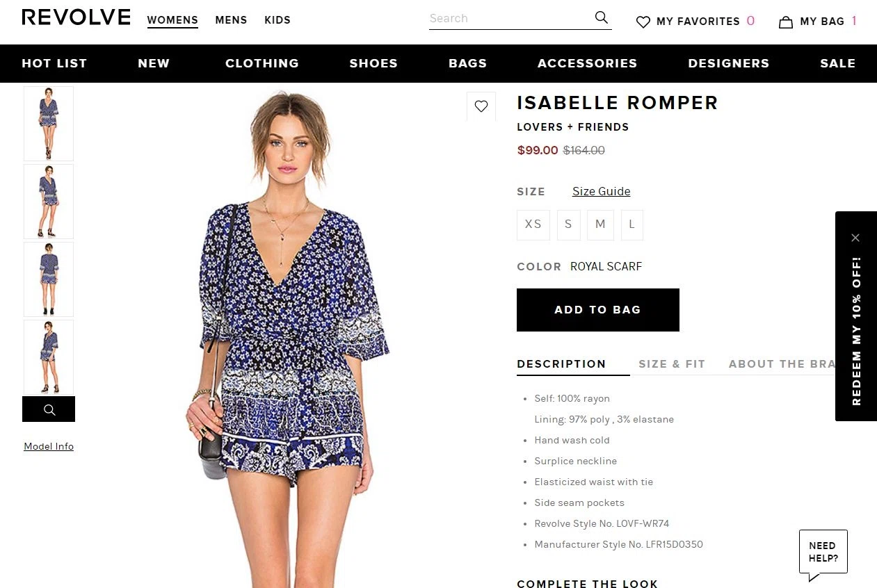Image resolution: width=877 pixels, height=588 pixels.
Task: Open My Favorites heart icon
Action: [x=643, y=22]
